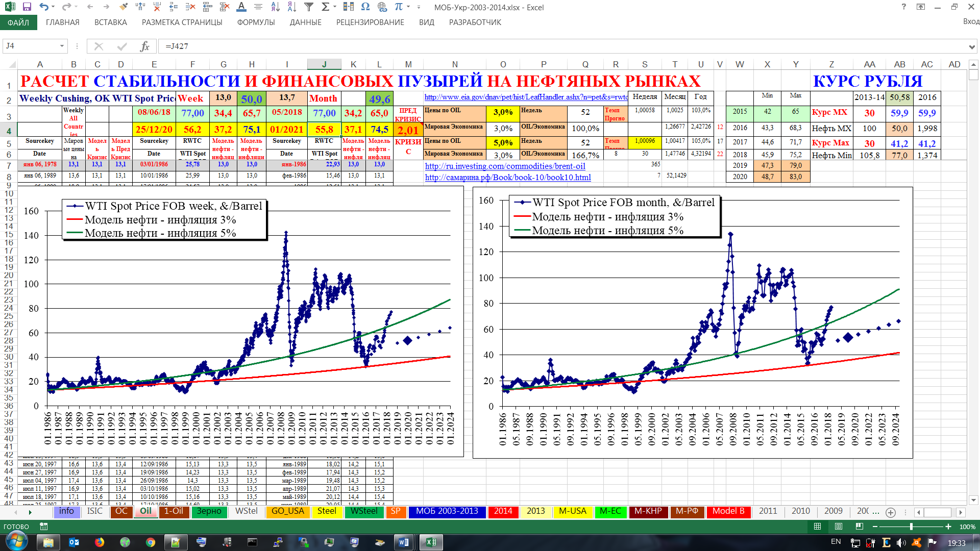This screenshot has width=980, height=551.
Task: Expand the formula bar
Action: click(971, 46)
